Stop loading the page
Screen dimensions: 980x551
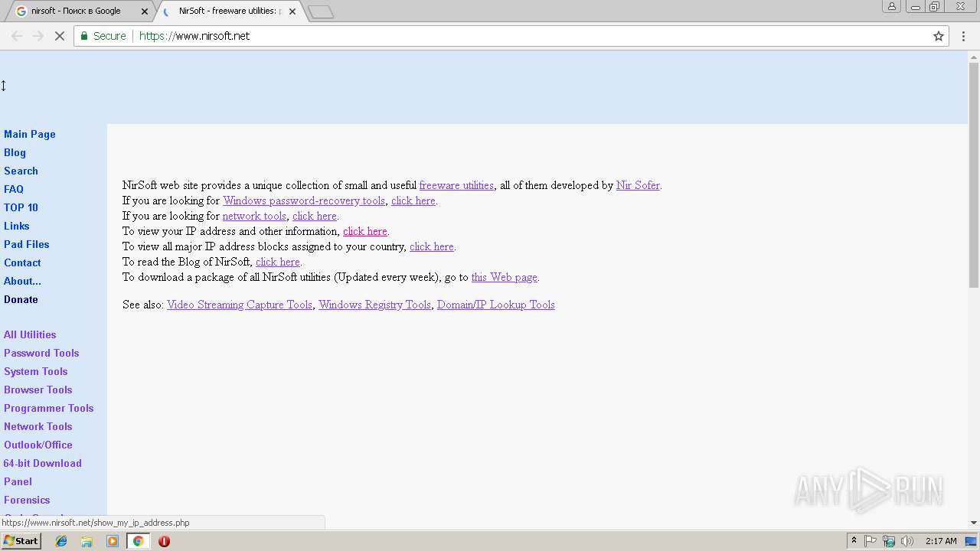pos(59,36)
